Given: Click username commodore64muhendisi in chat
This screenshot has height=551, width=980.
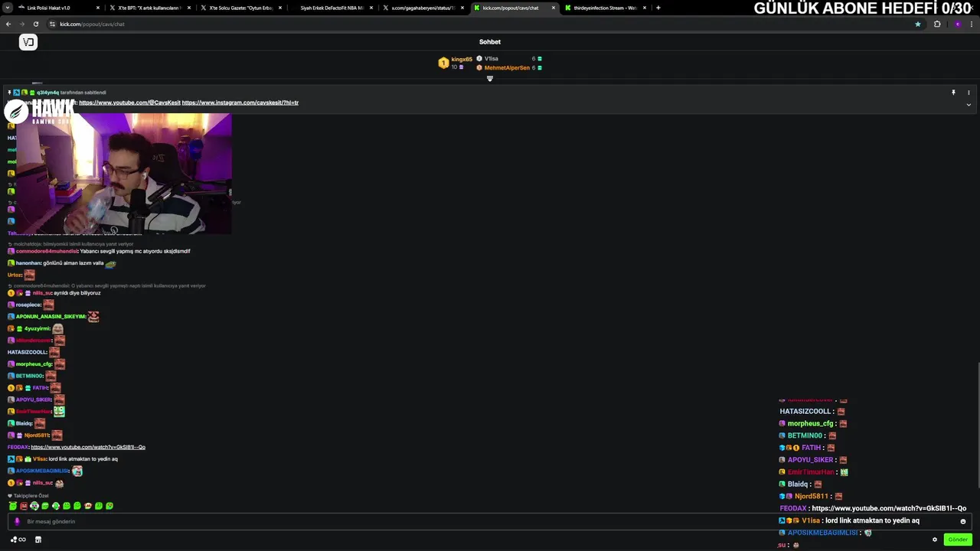Looking at the screenshot, I should [47, 251].
